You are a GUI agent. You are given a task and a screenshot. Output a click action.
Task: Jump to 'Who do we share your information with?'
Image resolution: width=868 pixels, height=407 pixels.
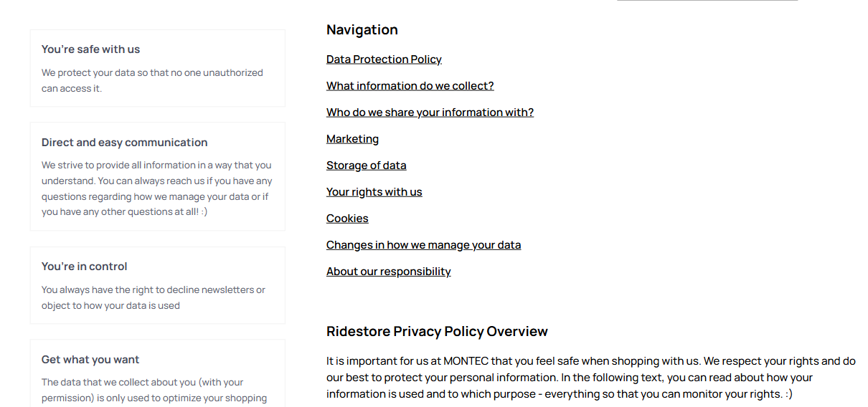pos(430,112)
